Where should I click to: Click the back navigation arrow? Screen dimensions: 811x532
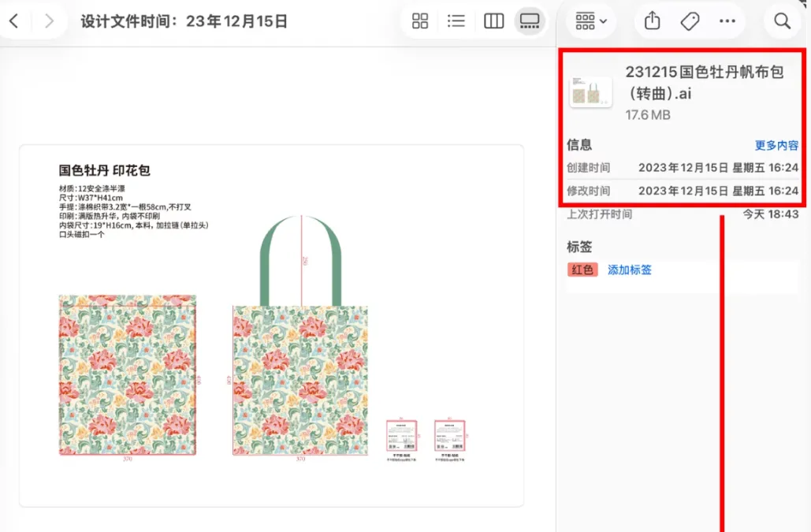point(13,21)
